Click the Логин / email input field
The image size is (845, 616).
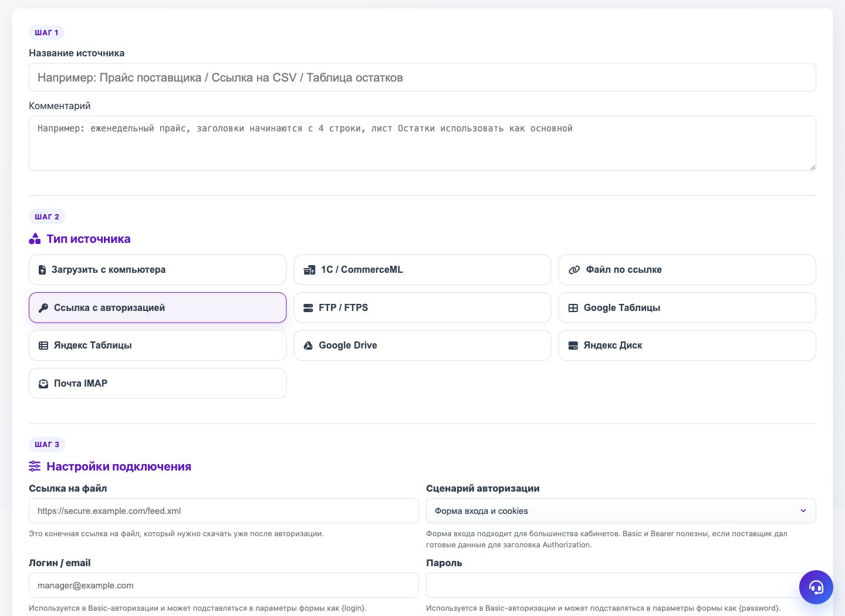click(224, 585)
